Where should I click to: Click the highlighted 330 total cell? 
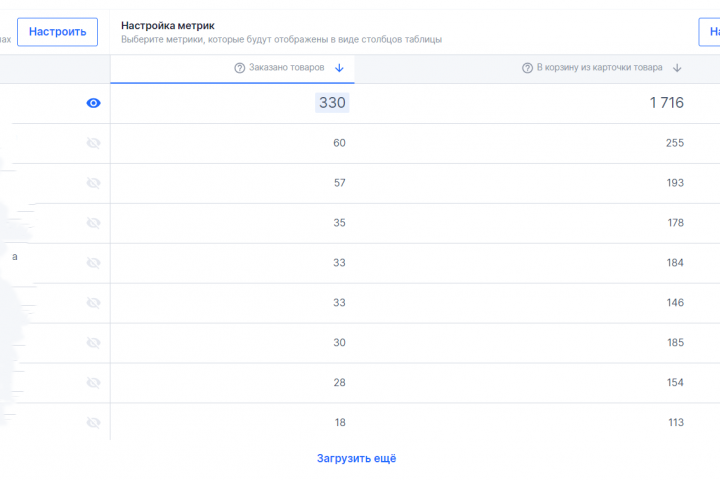point(332,103)
